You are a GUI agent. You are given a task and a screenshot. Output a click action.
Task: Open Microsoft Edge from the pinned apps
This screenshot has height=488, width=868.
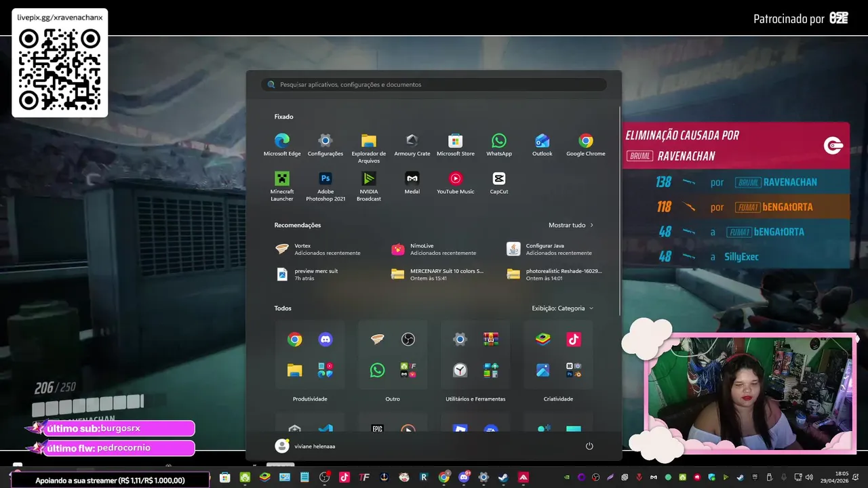[x=282, y=145]
